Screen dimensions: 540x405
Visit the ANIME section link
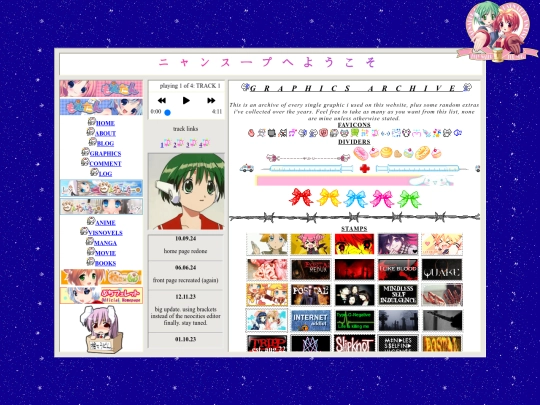pos(105,223)
